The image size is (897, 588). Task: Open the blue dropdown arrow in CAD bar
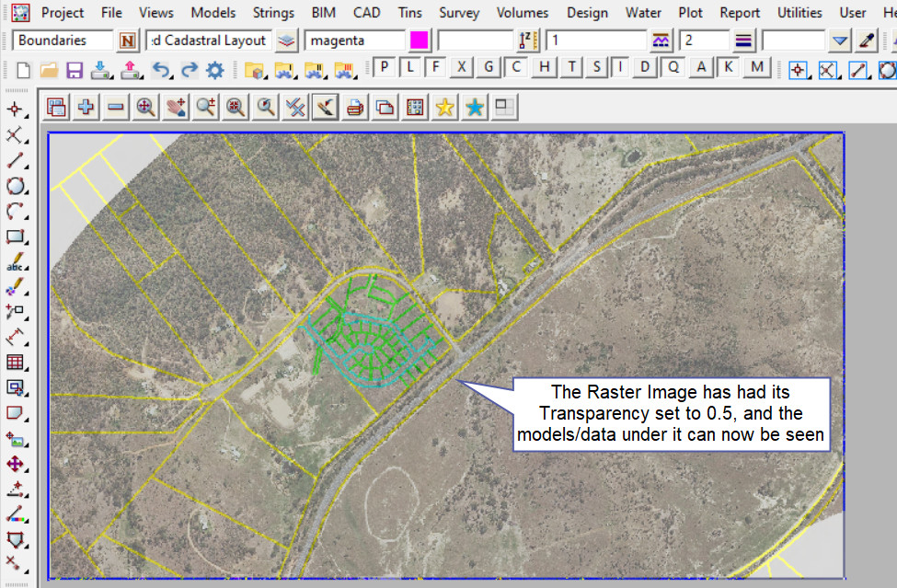point(839,40)
